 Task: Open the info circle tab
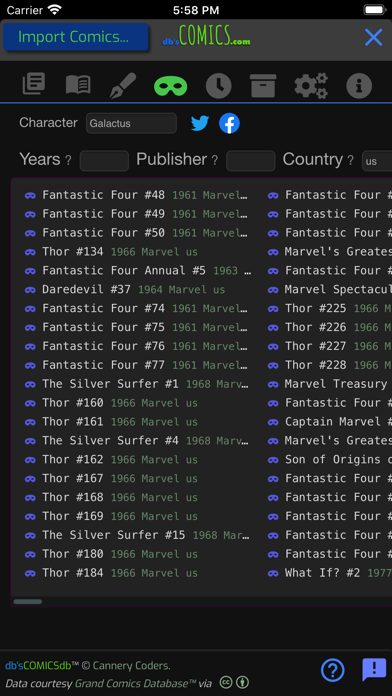pos(359,86)
